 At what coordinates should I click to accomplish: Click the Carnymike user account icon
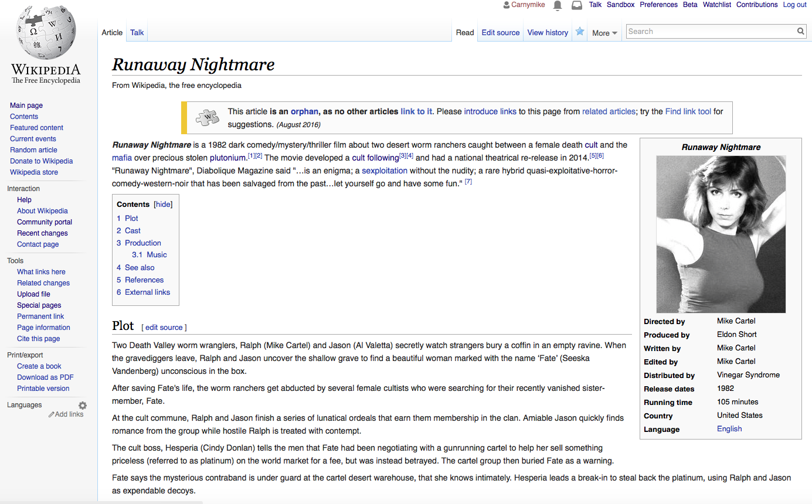[x=505, y=4]
